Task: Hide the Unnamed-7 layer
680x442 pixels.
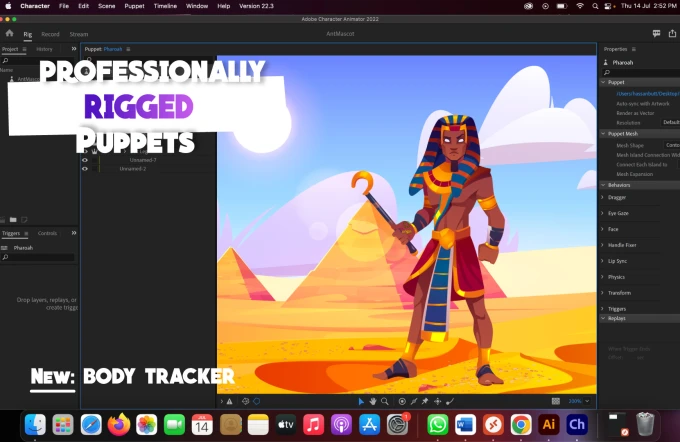Action: [85, 160]
